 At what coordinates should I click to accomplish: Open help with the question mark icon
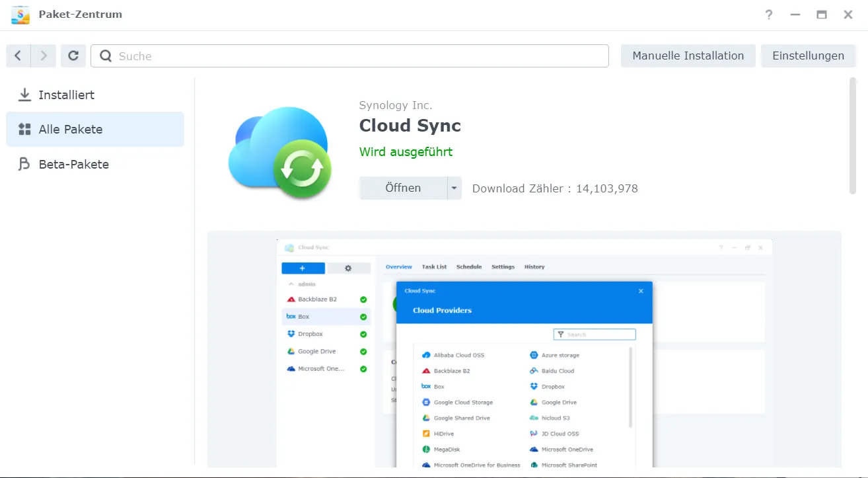pos(769,15)
